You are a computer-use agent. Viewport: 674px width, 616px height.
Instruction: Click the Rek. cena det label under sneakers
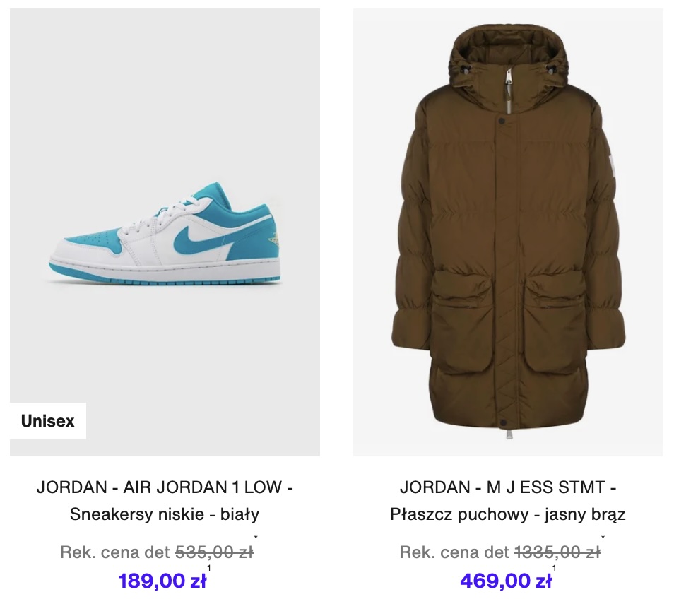pos(116,552)
